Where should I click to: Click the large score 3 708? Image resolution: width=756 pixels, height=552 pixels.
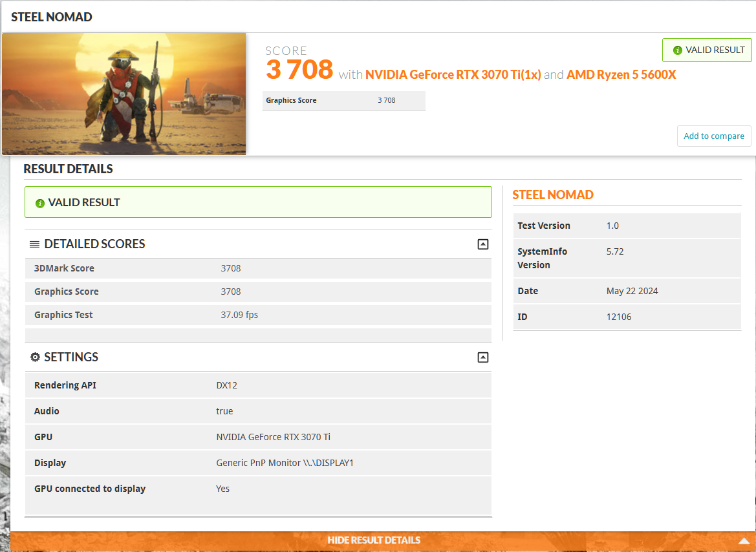click(299, 69)
